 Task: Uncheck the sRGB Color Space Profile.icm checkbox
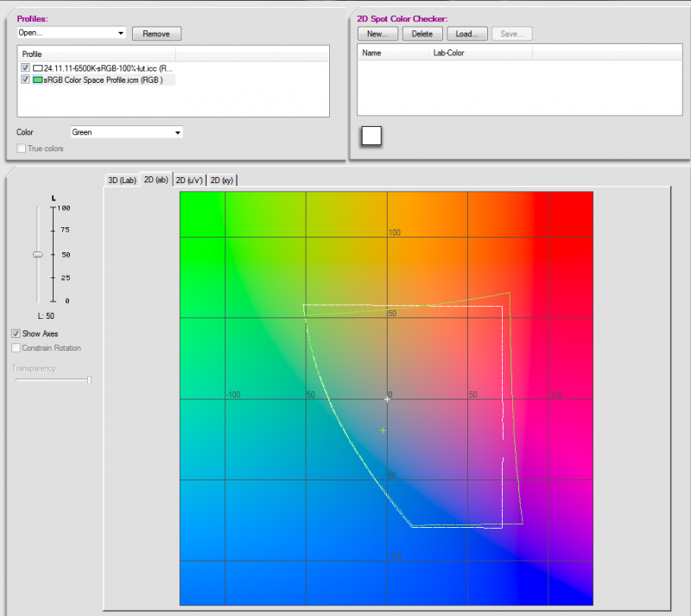(25, 79)
